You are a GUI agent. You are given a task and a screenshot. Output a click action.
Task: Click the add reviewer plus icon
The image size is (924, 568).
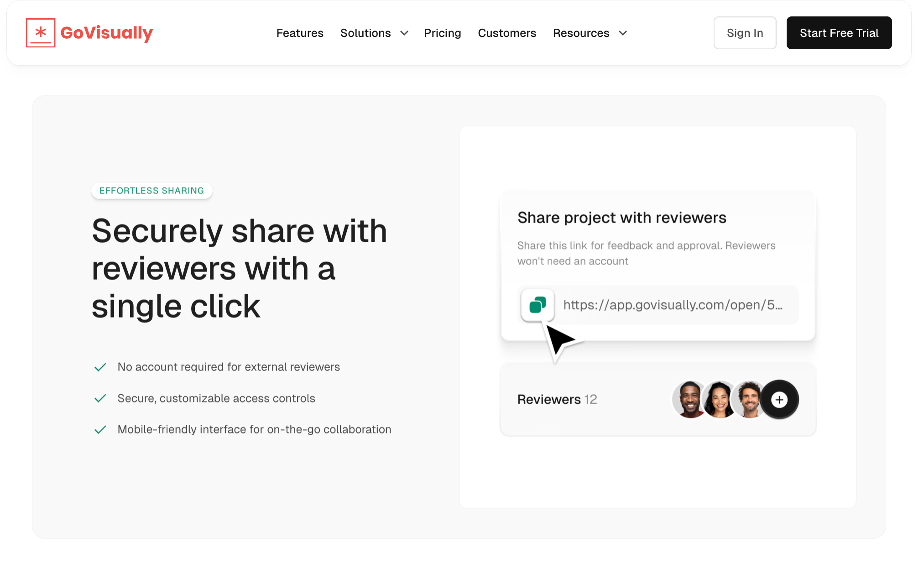coord(779,399)
